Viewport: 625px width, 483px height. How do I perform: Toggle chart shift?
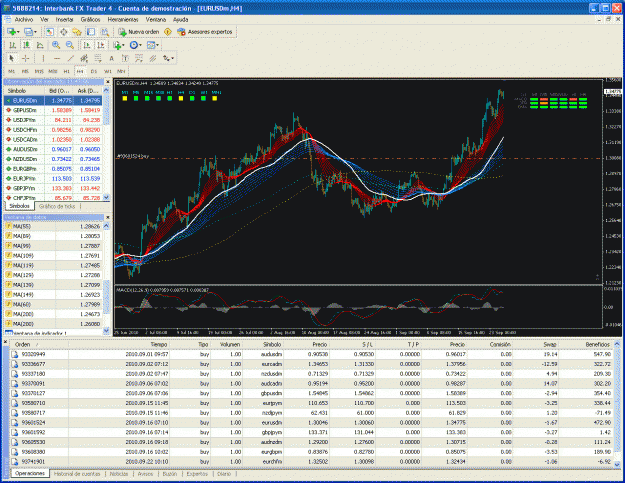pos(100,45)
